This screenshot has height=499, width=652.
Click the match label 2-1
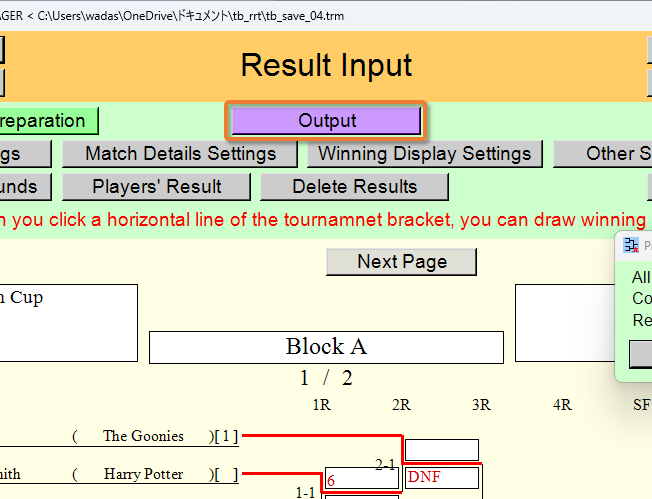coord(385,464)
